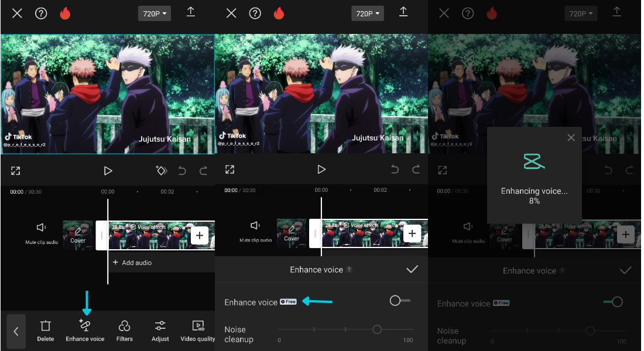Open the Video quality tool

197,331
